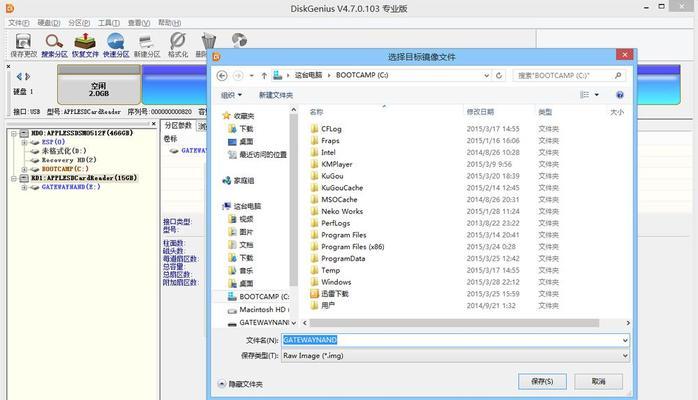This screenshot has height=400, width=698.
Task: Click the Up one level arrow
Action: point(264,76)
